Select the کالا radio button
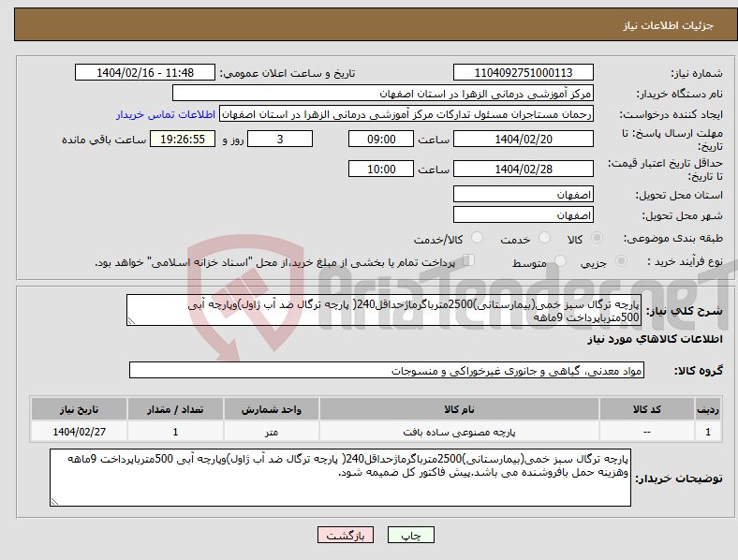Viewport: 738px width, 560px height. click(x=597, y=238)
